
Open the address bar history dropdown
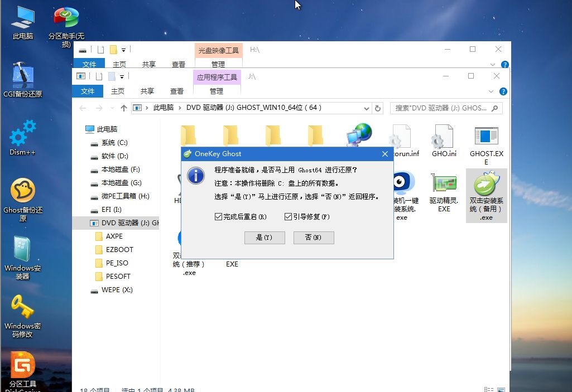coord(366,108)
